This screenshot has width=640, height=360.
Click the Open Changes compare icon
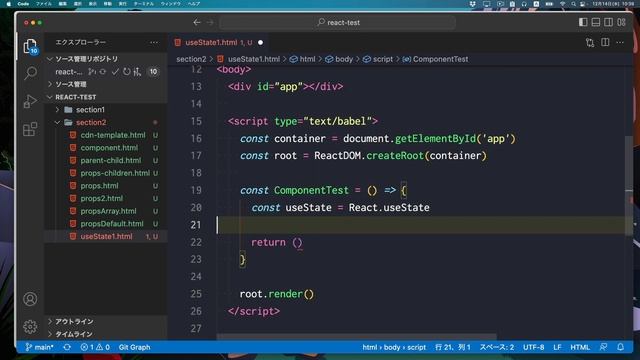click(590, 42)
